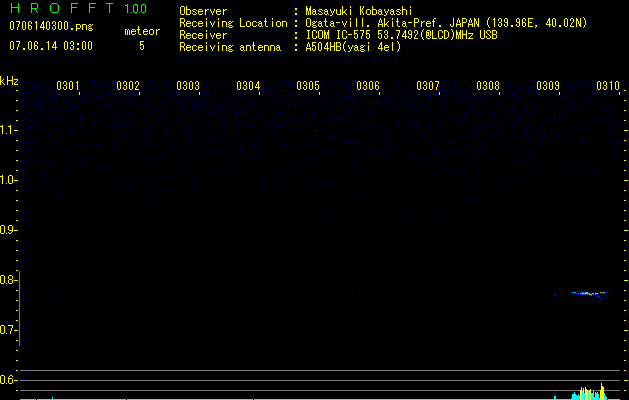This screenshot has height=400, width=629.
Task: Click the 0307 time marker
Action: pos(428,86)
